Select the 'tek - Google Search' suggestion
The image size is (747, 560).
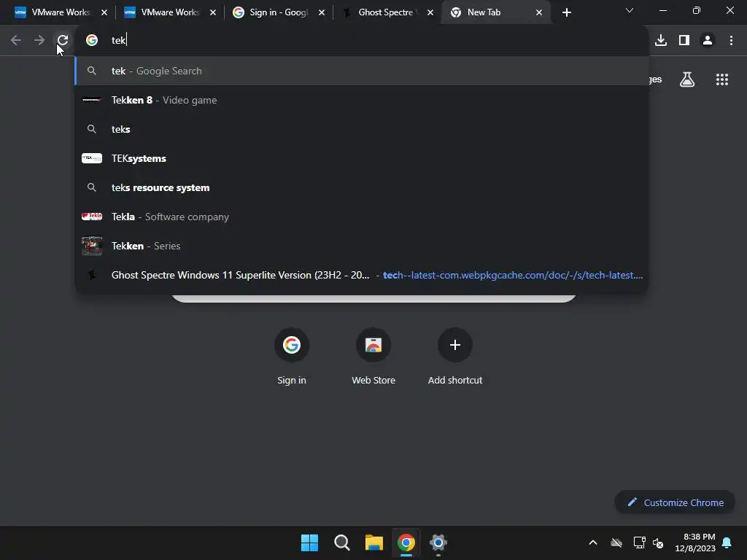click(362, 71)
